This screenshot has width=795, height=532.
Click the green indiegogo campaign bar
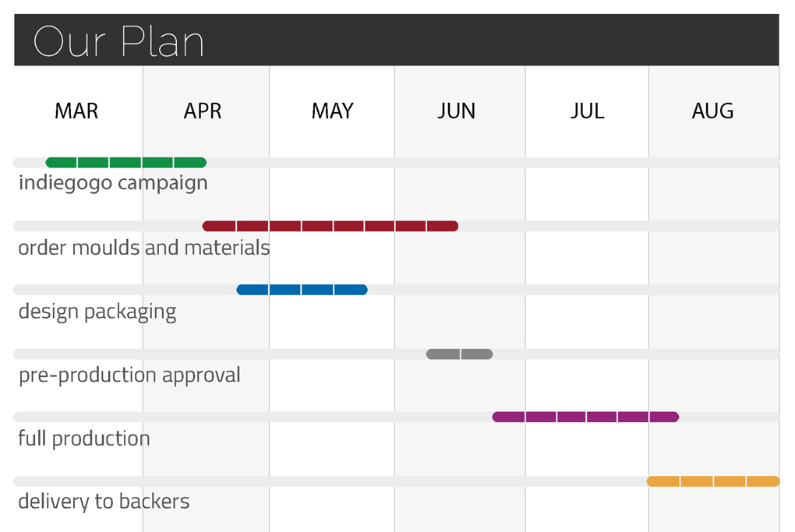pyautogui.click(x=125, y=163)
